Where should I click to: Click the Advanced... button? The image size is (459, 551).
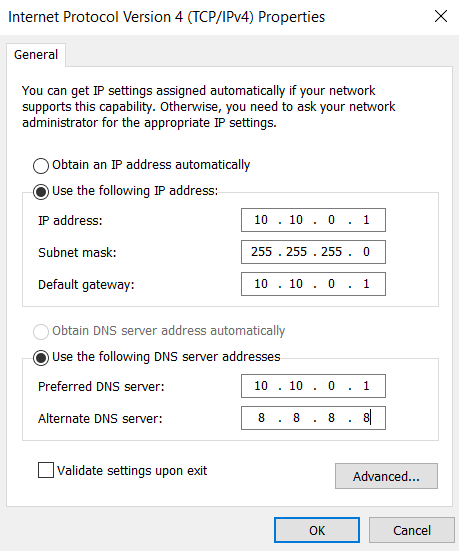pos(386,476)
